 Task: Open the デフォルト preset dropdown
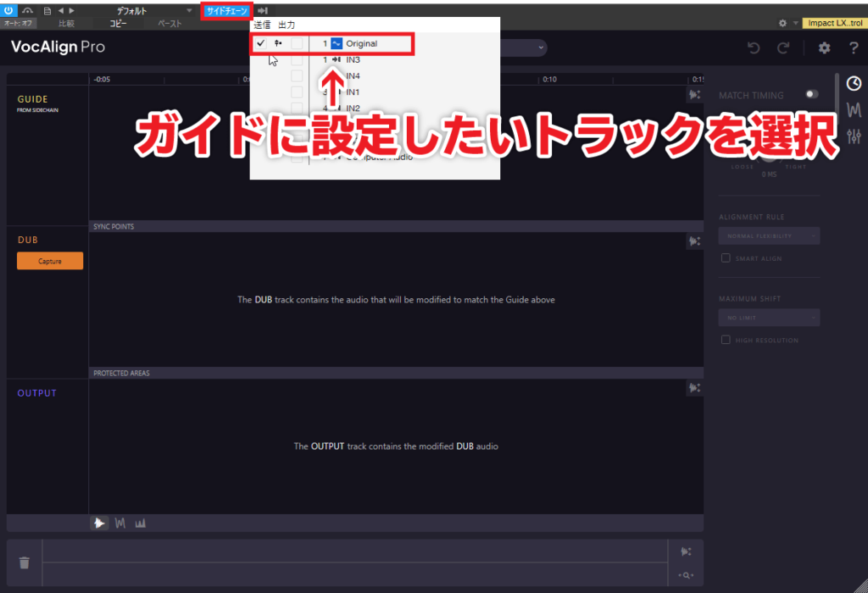click(x=148, y=12)
